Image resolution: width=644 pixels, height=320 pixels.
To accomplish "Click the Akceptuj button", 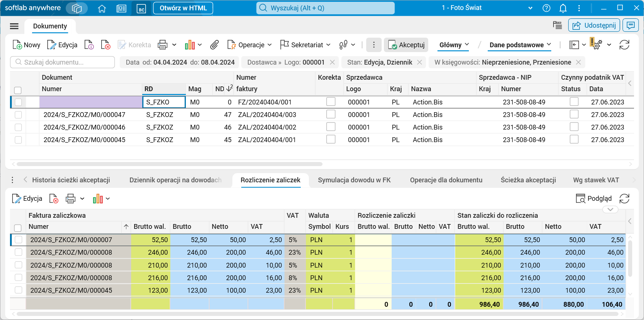I will pos(406,45).
